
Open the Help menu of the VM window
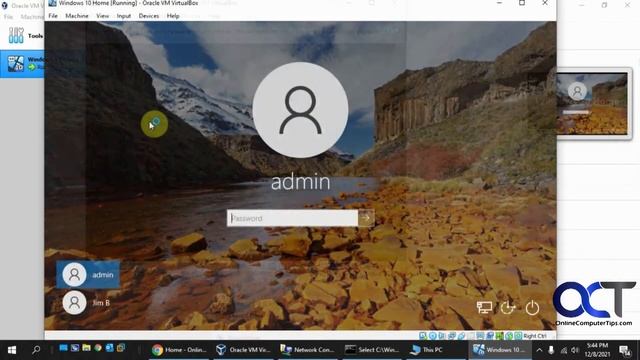click(173, 16)
